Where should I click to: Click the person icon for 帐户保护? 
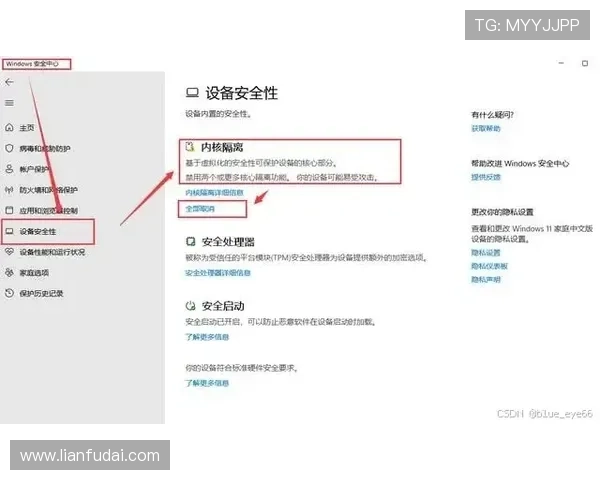click(x=10, y=169)
